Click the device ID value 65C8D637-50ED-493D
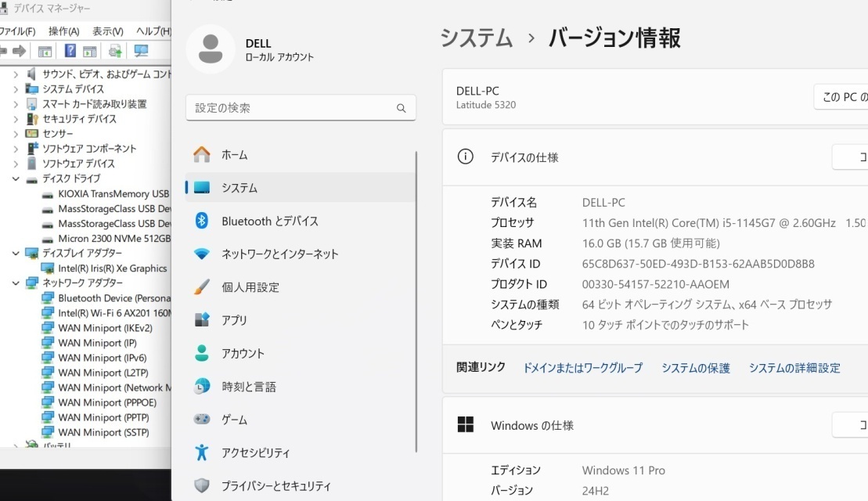This screenshot has height=501, width=868. [x=698, y=264]
